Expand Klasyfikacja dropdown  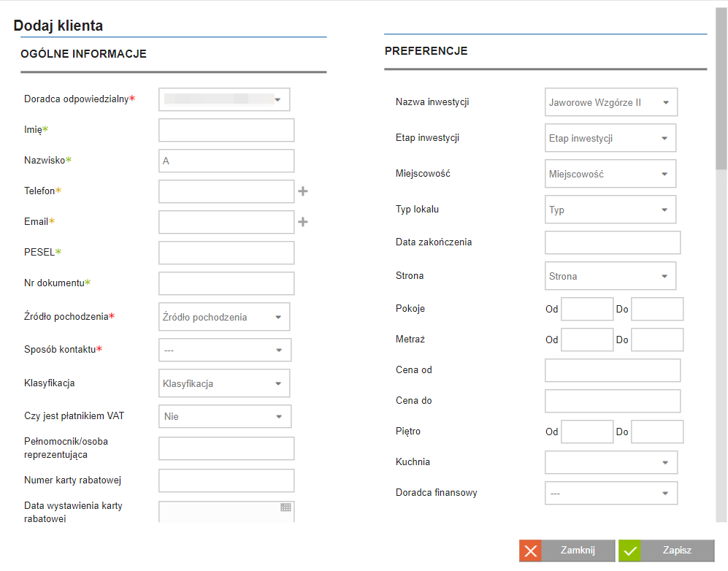click(224, 383)
